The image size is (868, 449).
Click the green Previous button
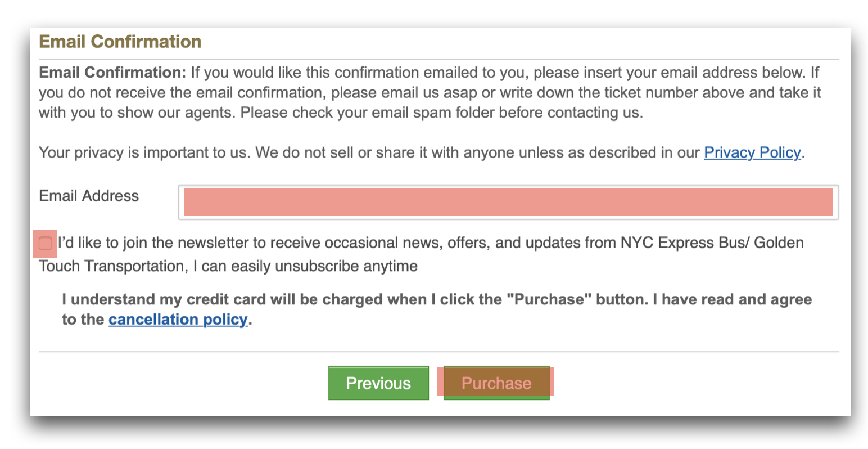point(378,383)
